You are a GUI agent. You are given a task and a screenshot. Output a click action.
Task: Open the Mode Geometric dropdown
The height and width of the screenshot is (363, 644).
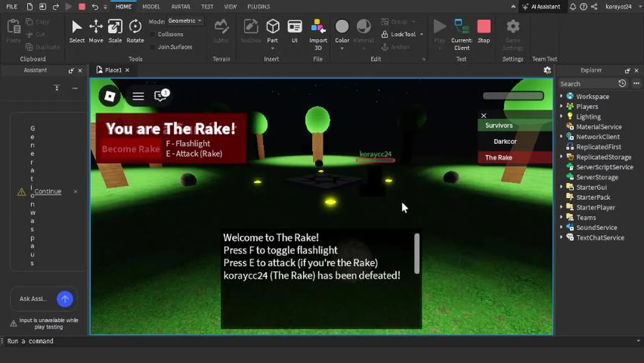tap(185, 21)
